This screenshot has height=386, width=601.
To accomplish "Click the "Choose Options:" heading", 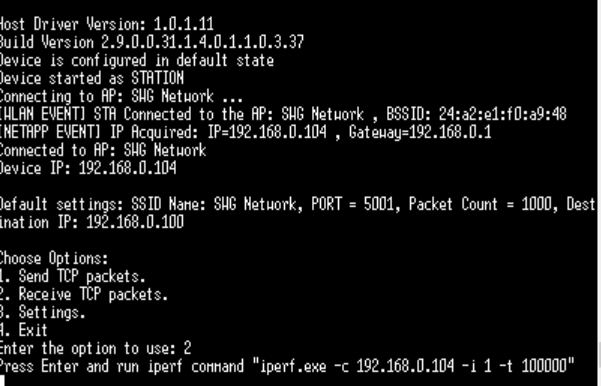I will [x=54, y=258].
